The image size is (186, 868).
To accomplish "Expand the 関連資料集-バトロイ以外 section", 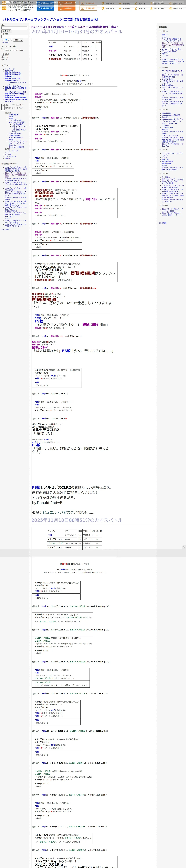I will tap(3, 108).
